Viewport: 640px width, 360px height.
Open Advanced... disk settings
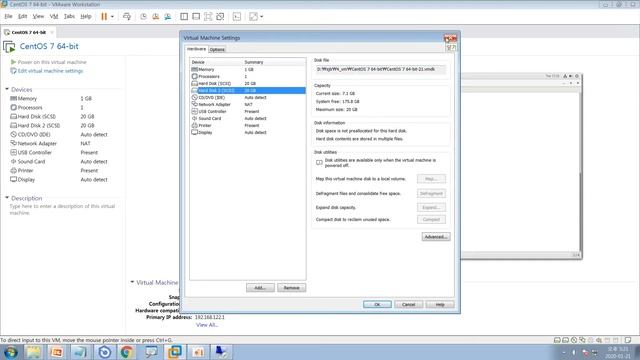pos(436,237)
